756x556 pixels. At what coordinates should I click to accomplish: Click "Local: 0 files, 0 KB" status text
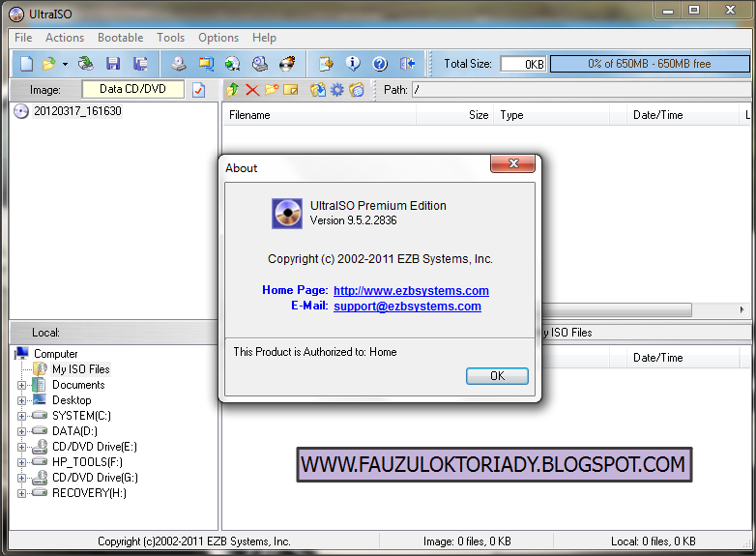(x=654, y=541)
